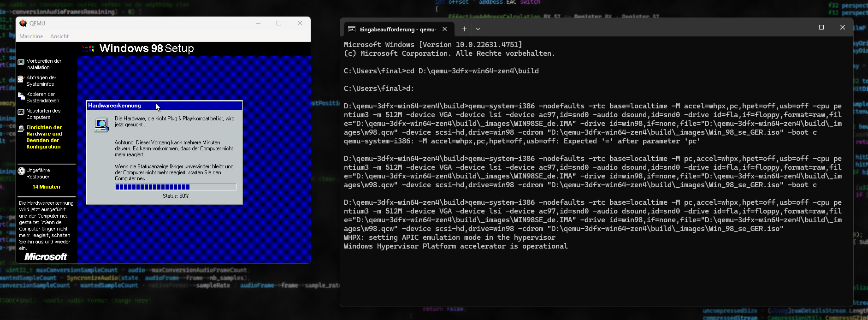Open the Maschine menu in QEMU
The height and width of the screenshot is (320, 868).
click(31, 36)
